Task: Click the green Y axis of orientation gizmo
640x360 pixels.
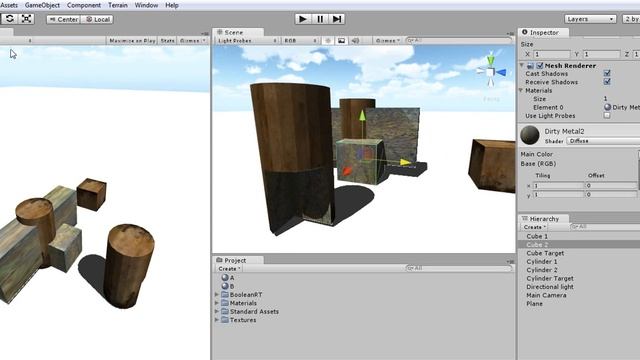Action: [x=491, y=60]
